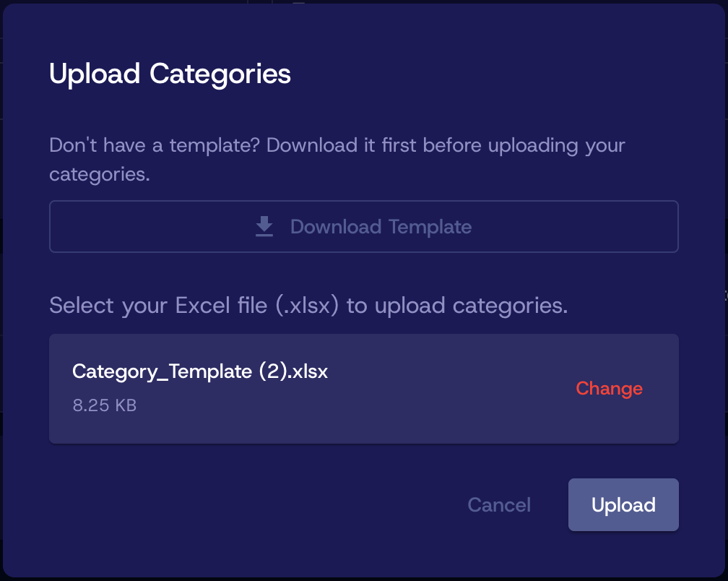
Task: Click blank area left of the download icon
Action: (x=144, y=227)
